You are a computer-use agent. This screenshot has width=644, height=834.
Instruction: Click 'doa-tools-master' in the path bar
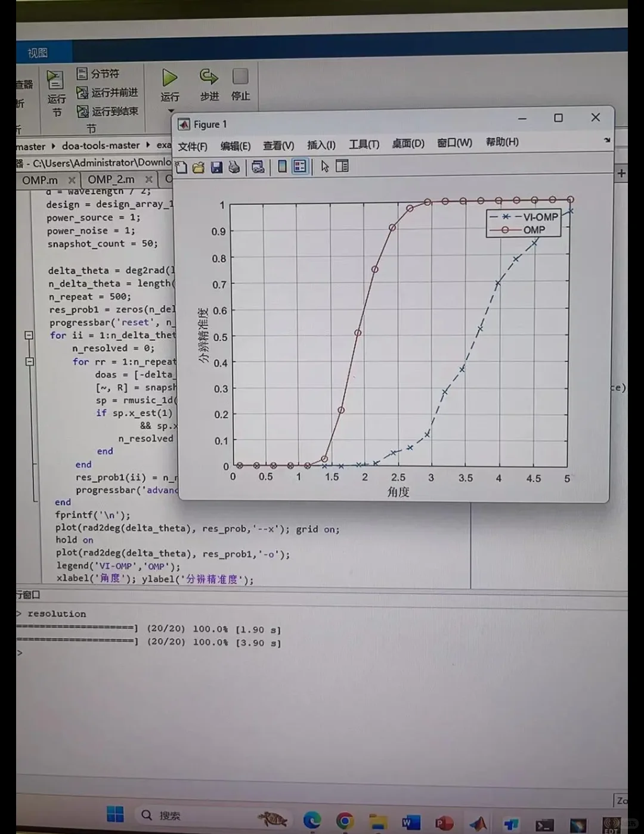coord(101,145)
